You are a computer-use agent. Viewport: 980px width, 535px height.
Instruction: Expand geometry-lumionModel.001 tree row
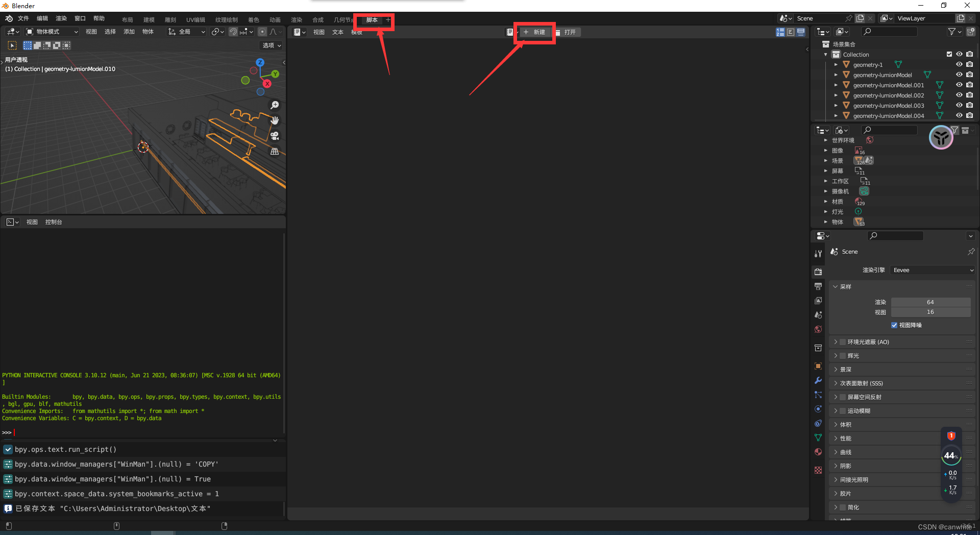[x=836, y=85]
